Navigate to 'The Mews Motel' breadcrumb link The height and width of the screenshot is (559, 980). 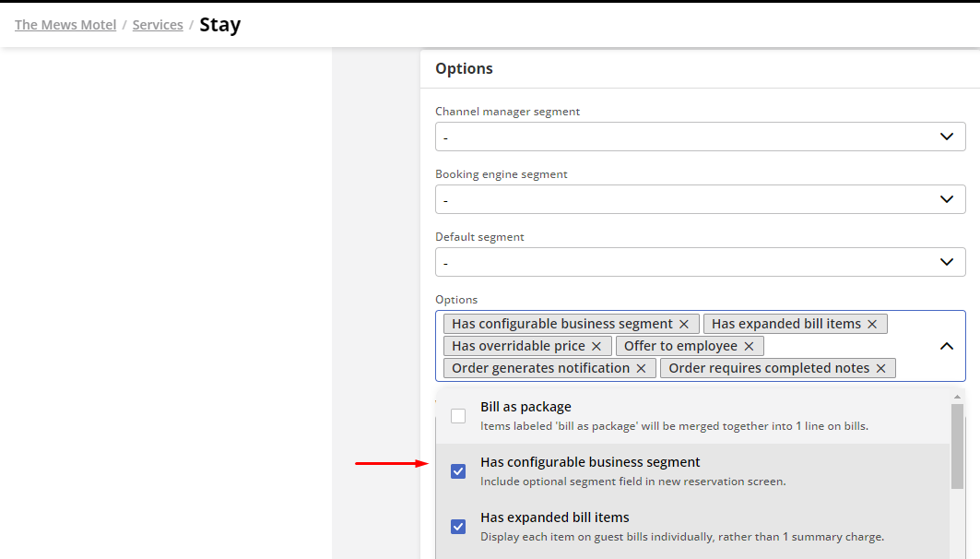pyautogui.click(x=65, y=24)
